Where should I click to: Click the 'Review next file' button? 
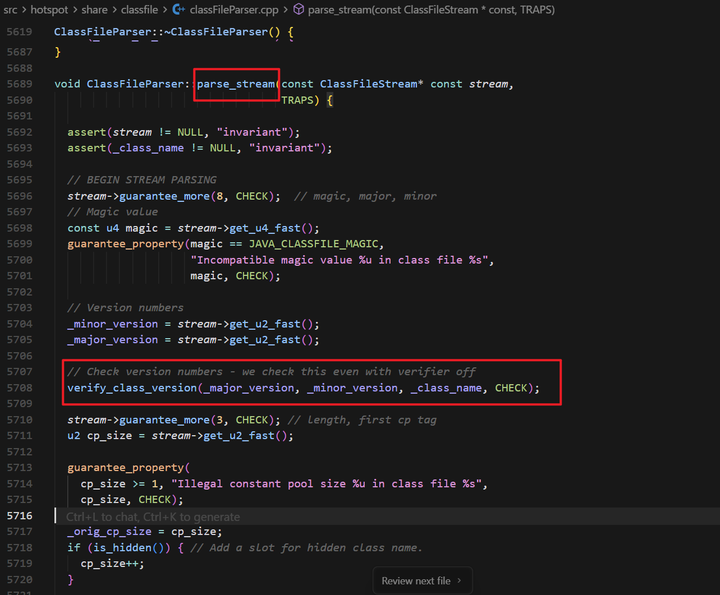pyautogui.click(x=422, y=581)
